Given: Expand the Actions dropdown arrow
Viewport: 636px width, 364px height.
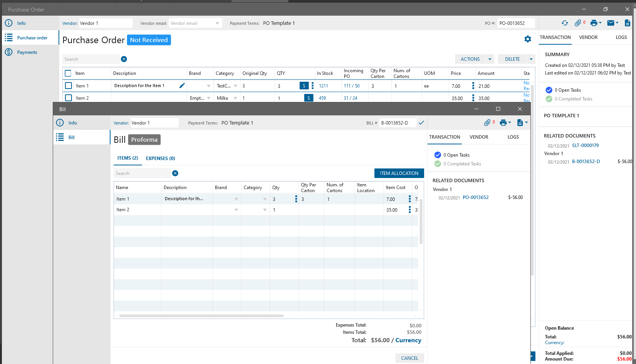Looking at the screenshot, I should pyautogui.click(x=490, y=59).
